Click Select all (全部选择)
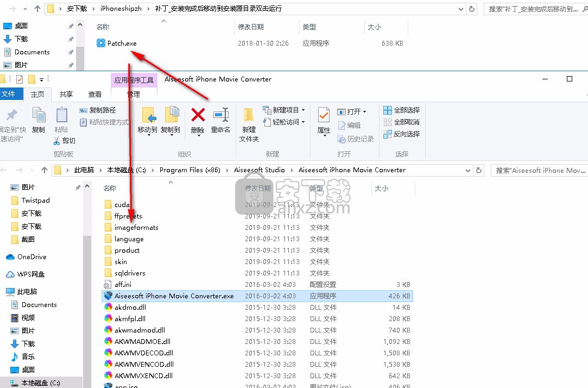 tap(402, 110)
